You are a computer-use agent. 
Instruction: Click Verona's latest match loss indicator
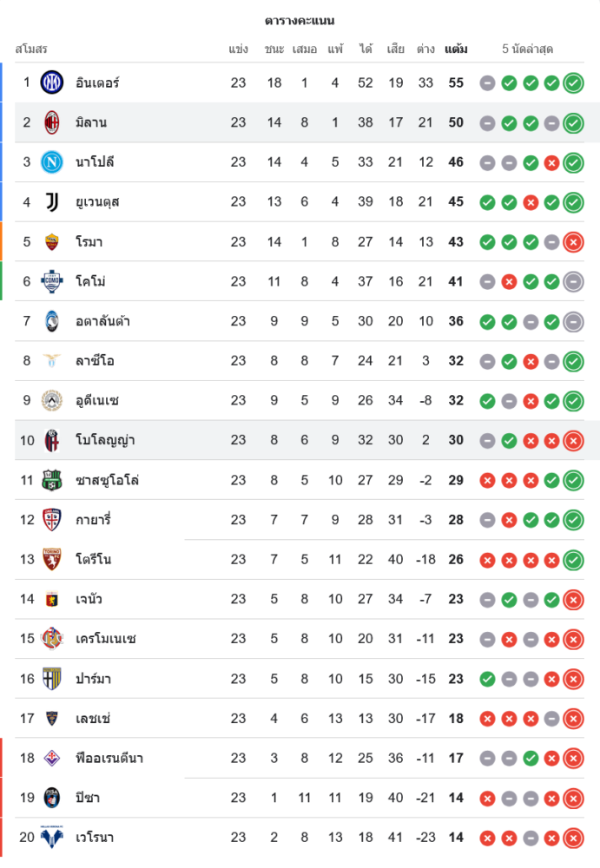tap(573, 838)
